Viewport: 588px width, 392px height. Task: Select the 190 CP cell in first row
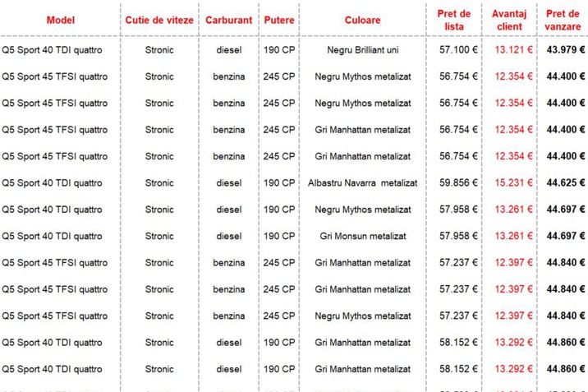(279, 50)
